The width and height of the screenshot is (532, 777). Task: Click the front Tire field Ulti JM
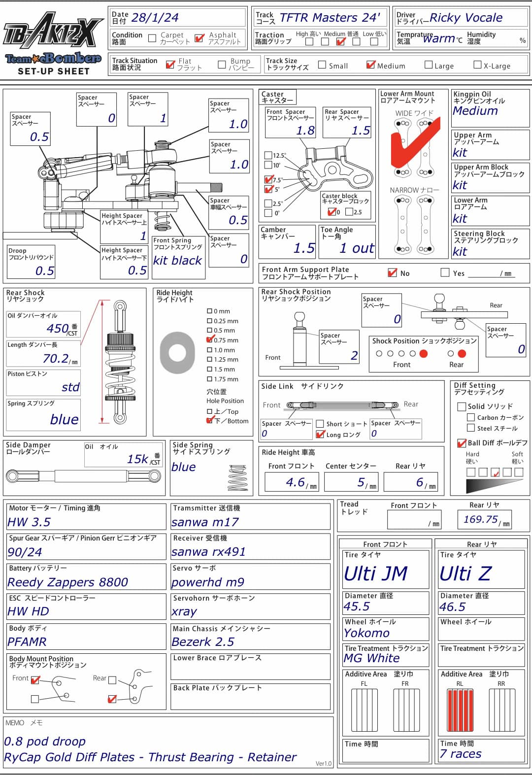(386, 569)
